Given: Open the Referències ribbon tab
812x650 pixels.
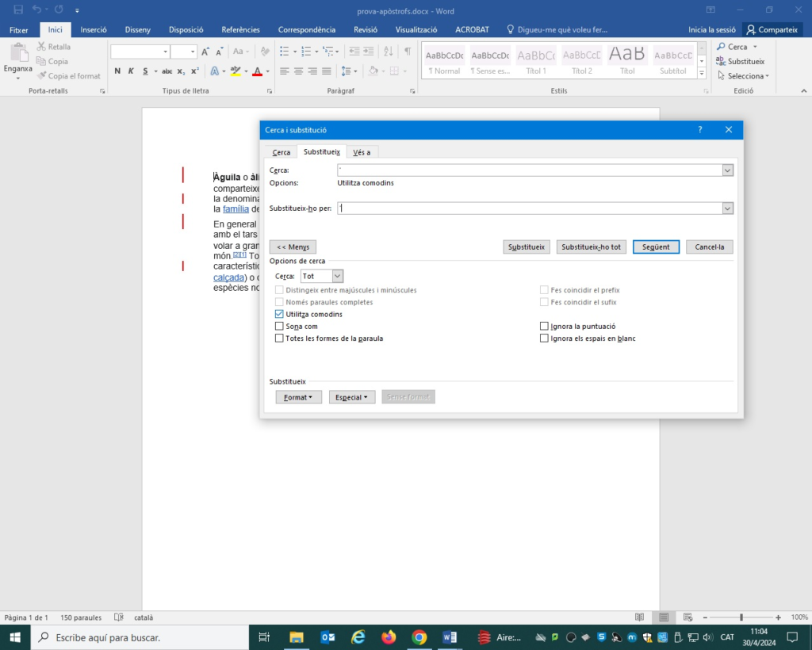Looking at the screenshot, I should click(240, 30).
